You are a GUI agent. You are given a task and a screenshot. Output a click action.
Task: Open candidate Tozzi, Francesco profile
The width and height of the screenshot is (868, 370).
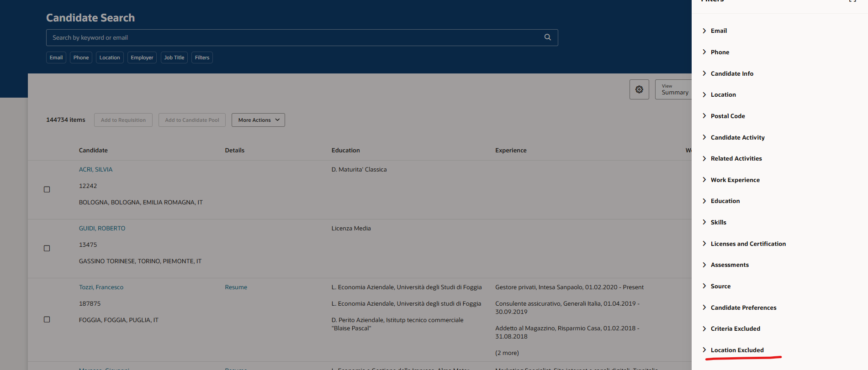(101, 287)
